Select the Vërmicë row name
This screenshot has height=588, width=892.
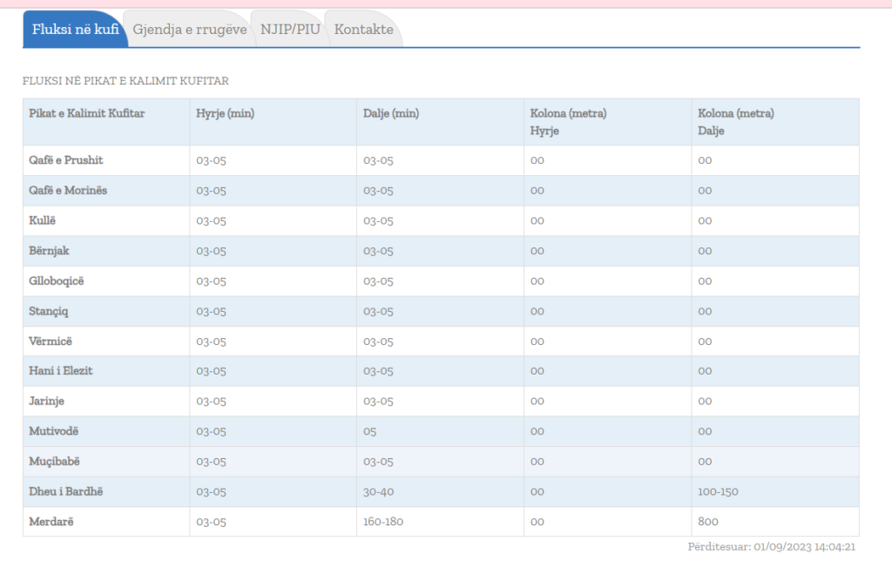click(51, 341)
